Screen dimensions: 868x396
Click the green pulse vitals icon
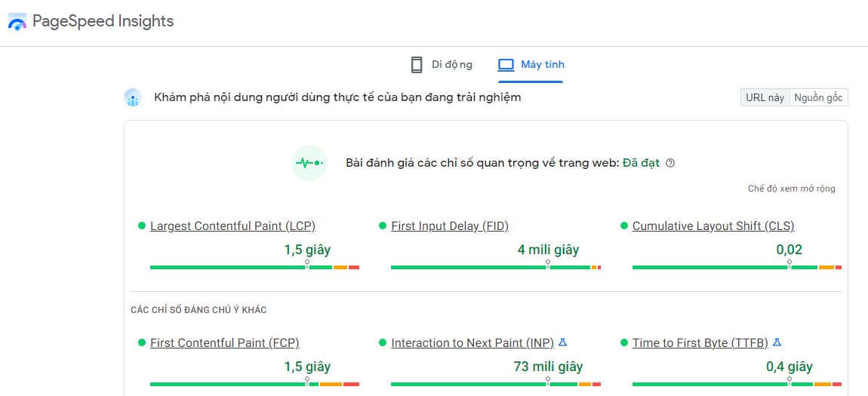click(x=309, y=163)
